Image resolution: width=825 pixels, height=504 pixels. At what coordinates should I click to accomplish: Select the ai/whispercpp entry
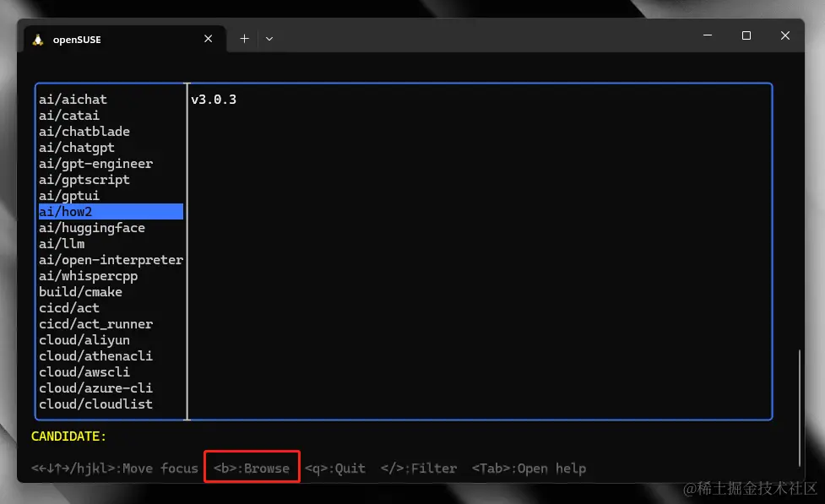88,275
